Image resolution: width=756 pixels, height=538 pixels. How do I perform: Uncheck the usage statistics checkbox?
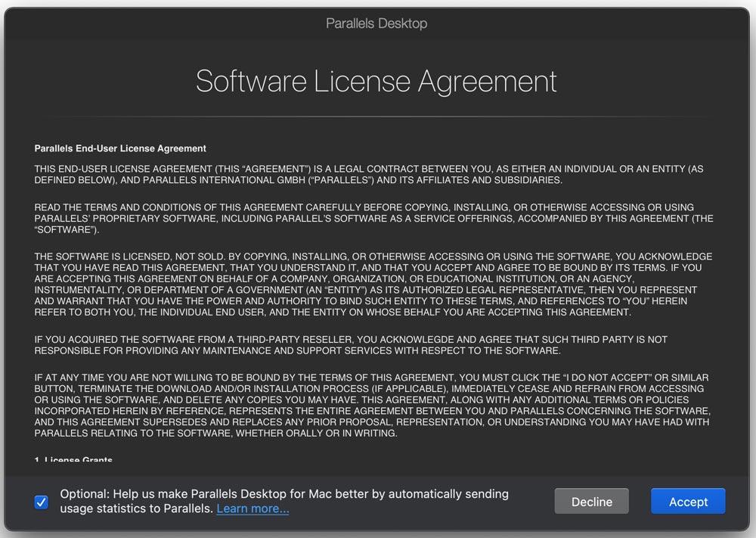[x=41, y=502]
